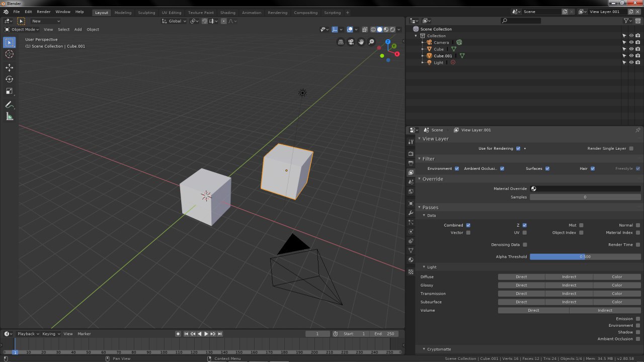
Task: Switch to the Sculpting workspace tab
Action: click(146, 13)
